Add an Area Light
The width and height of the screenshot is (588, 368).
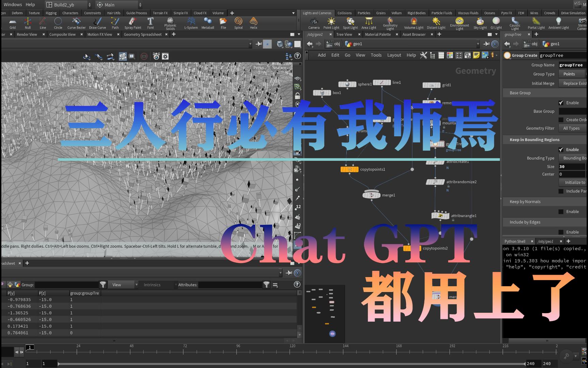tap(369, 23)
